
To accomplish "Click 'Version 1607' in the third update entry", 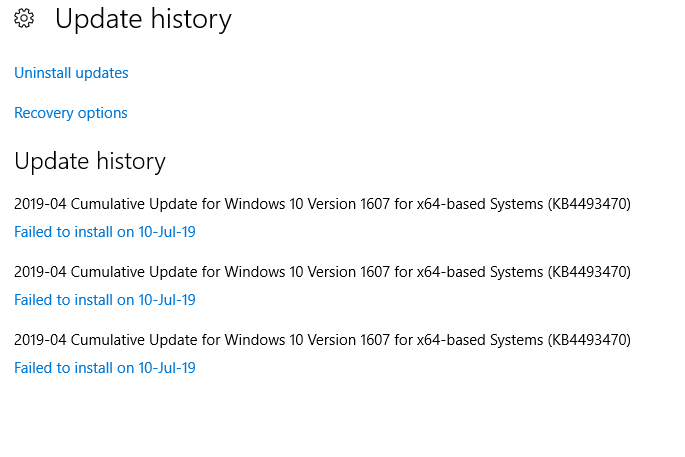I will [x=358, y=340].
